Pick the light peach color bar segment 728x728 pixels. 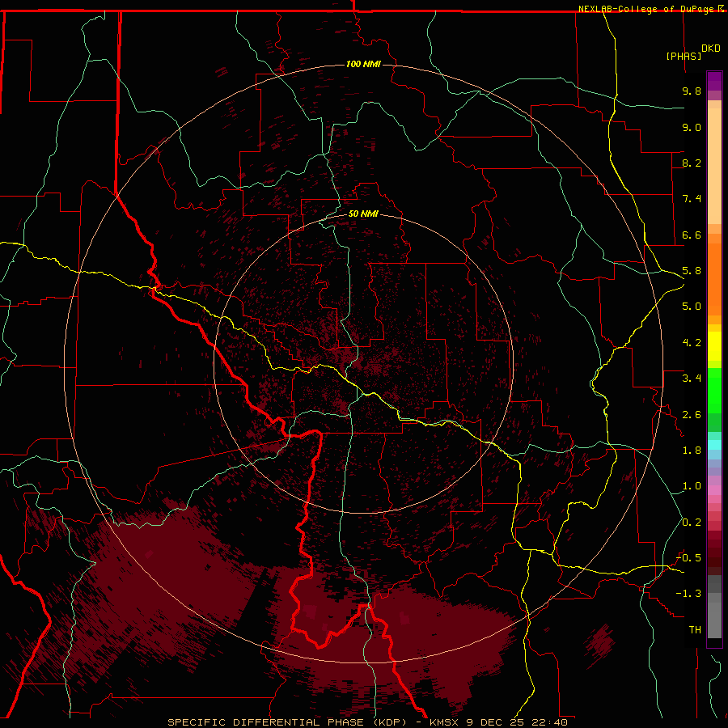point(714,166)
